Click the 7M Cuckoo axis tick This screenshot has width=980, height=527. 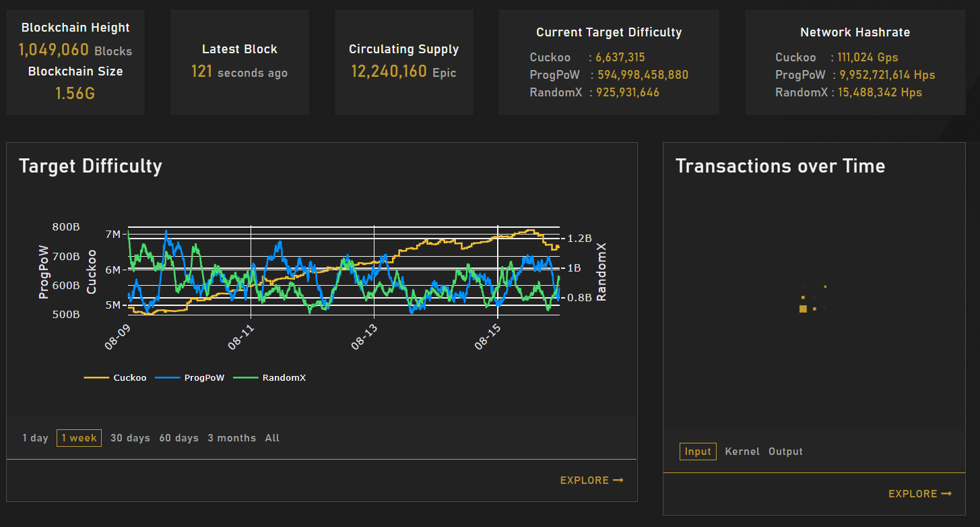(x=112, y=235)
